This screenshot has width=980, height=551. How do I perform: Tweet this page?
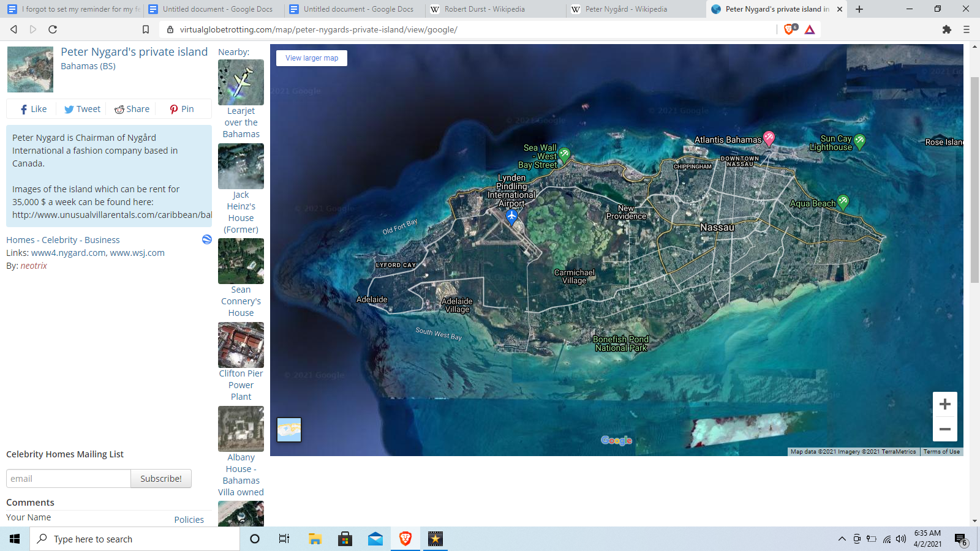click(x=82, y=109)
